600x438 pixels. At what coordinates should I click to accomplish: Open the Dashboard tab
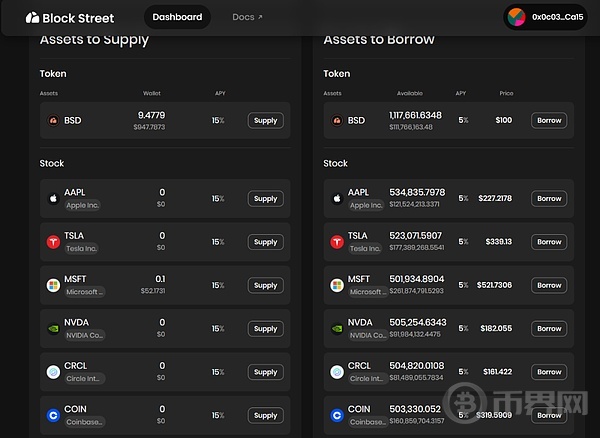click(x=177, y=17)
